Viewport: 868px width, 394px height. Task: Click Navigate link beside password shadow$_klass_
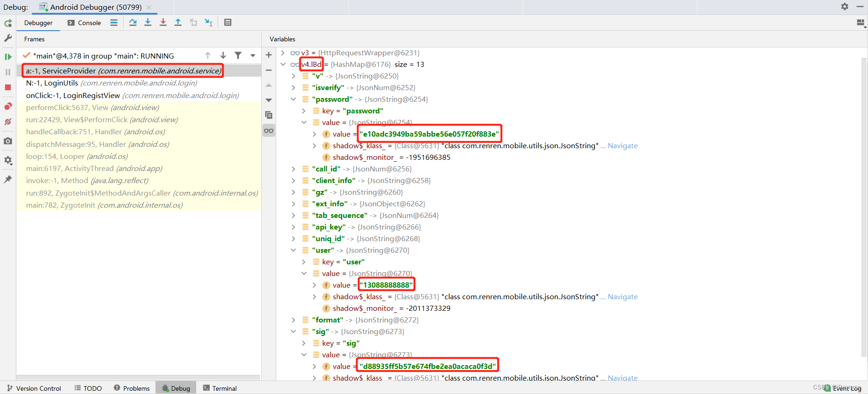623,145
